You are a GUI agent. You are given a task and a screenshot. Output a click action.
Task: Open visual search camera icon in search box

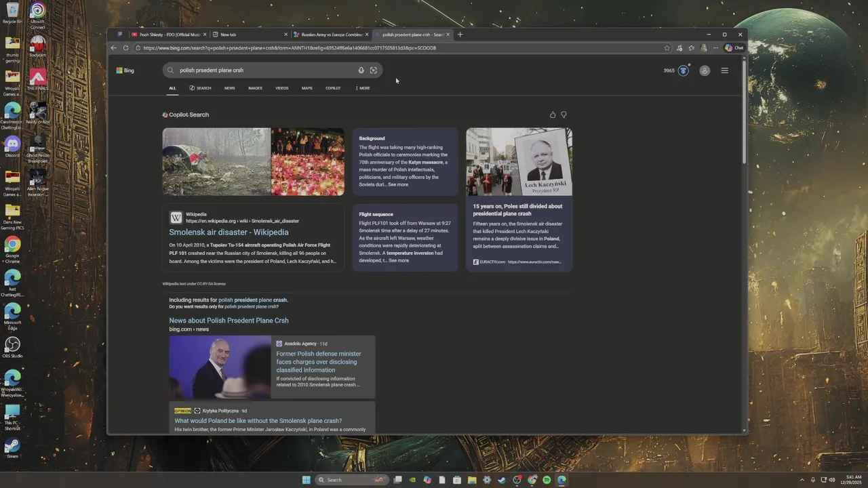pyautogui.click(x=374, y=70)
